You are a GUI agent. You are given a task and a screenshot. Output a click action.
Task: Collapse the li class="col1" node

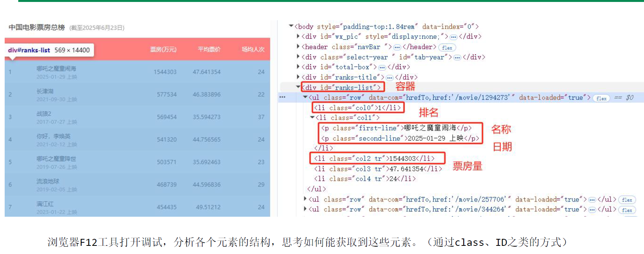(x=312, y=117)
